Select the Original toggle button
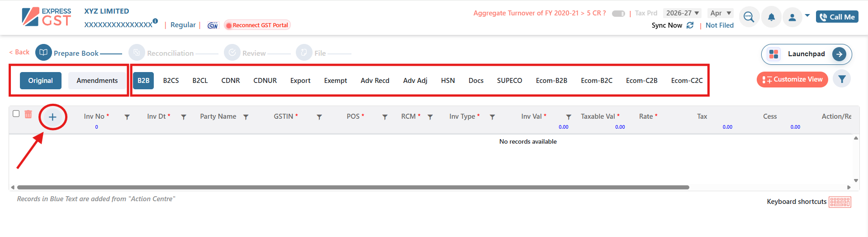The height and width of the screenshot is (237, 868). pyautogui.click(x=41, y=81)
